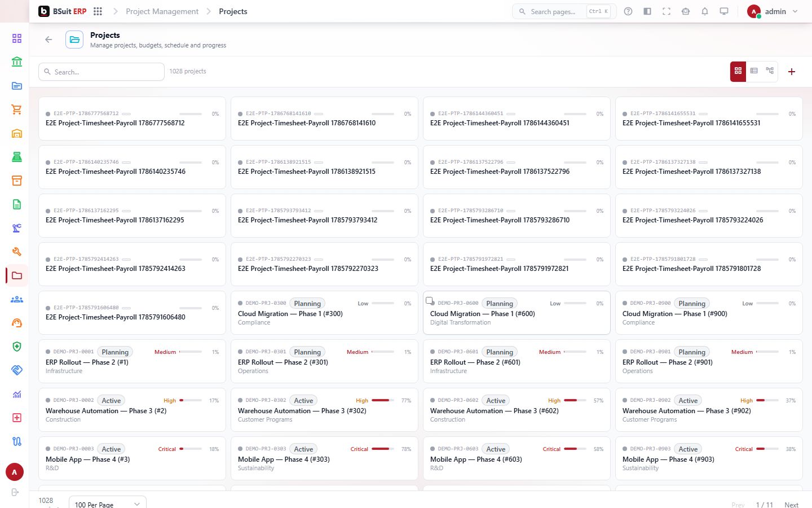Screen dimensions: 812x508
Task: Switch to table list view
Action: (x=754, y=71)
